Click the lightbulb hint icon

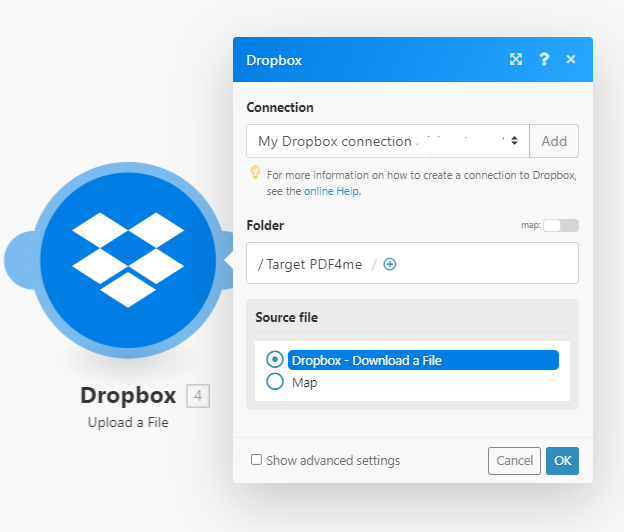[x=255, y=173]
